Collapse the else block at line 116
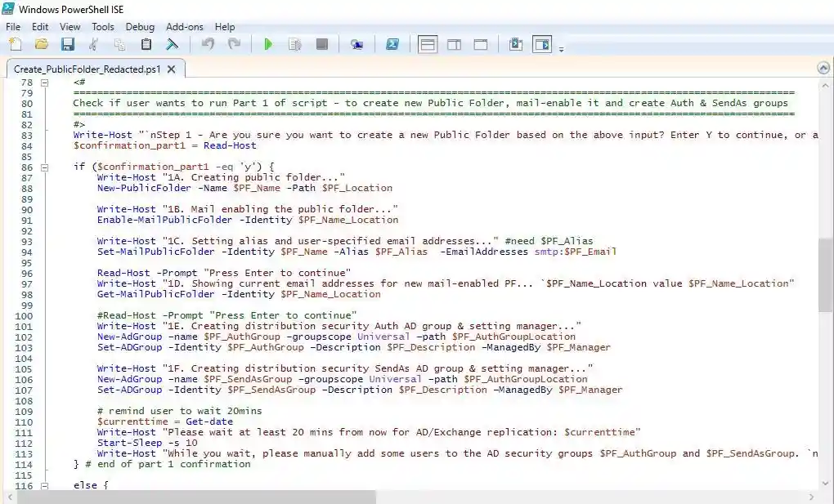834x504 pixels. (45, 485)
